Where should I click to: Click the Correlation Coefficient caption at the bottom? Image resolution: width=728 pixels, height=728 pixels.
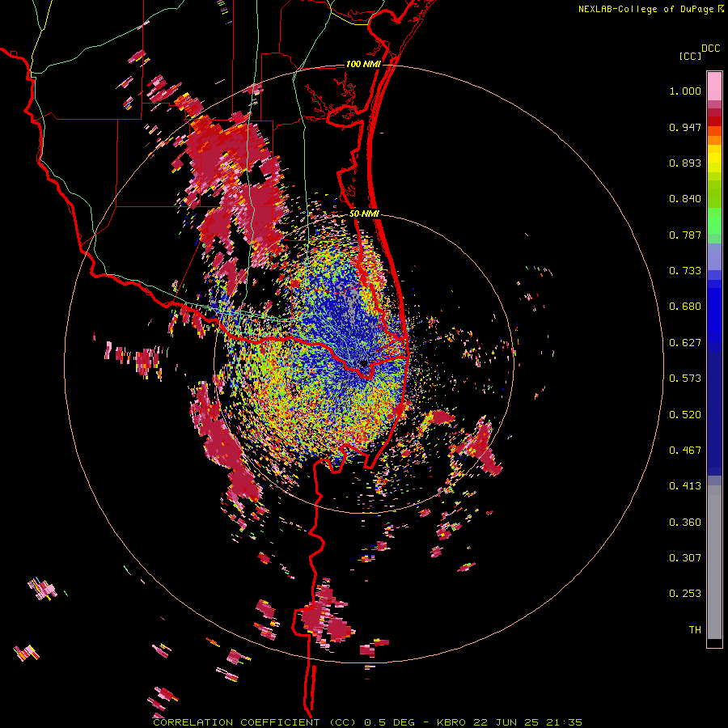point(367,722)
